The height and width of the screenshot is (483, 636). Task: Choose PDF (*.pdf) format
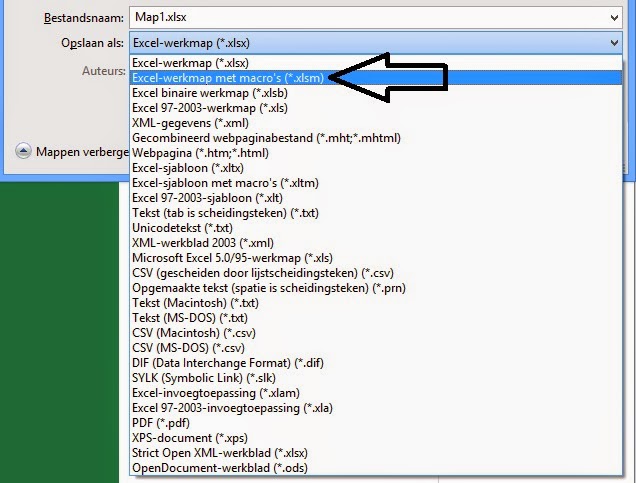(376, 423)
